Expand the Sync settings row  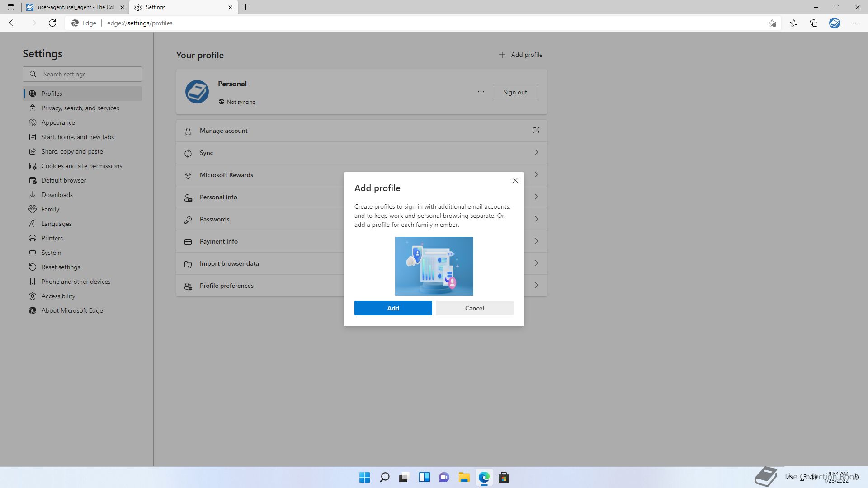pos(362,153)
